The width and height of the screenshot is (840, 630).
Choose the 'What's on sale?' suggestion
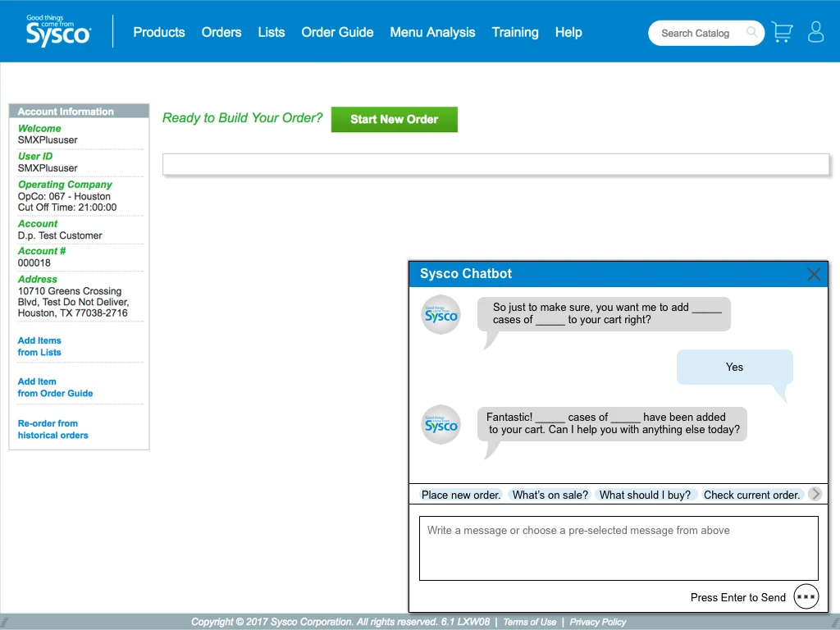(x=550, y=495)
